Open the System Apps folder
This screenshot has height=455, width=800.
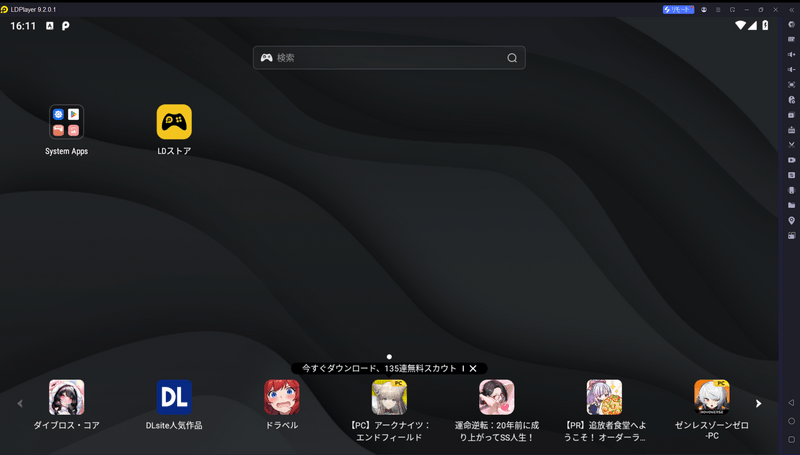(66, 122)
